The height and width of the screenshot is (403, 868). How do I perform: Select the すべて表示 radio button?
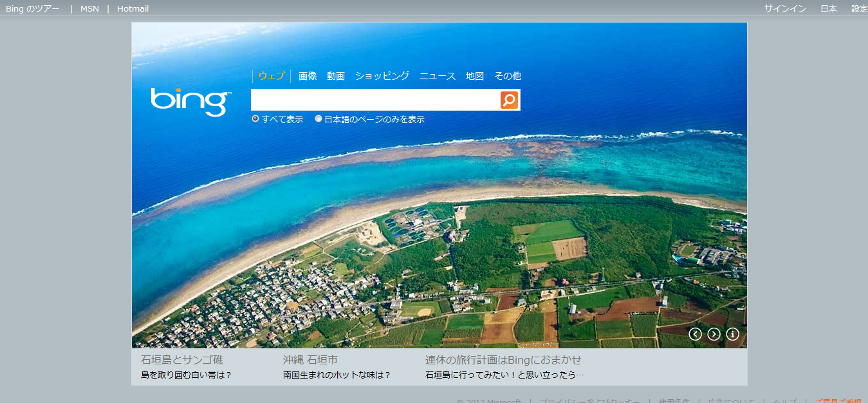point(255,119)
